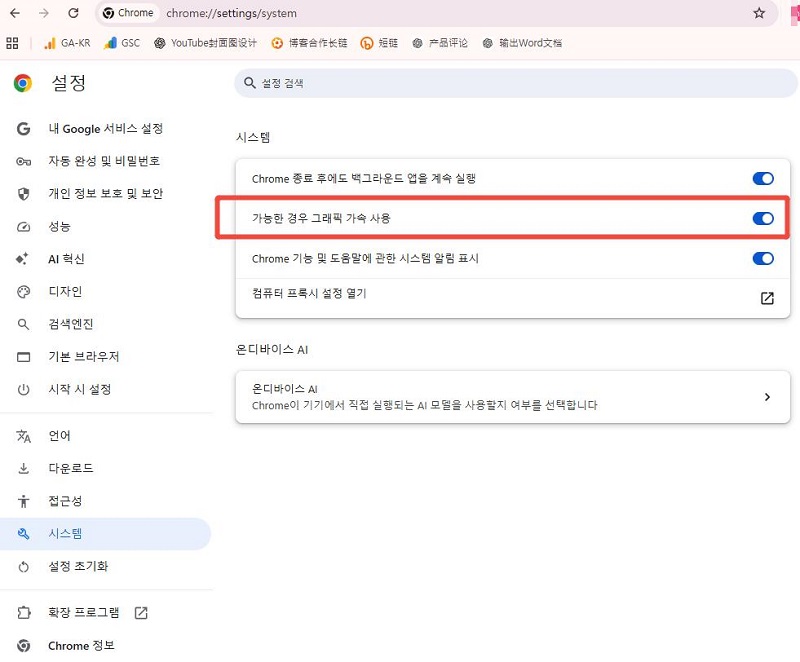Toggle 가능한 경우 그래픽 가속 사용 switch
Image resolution: width=800 pixels, height=662 pixels.
pos(763,218)
